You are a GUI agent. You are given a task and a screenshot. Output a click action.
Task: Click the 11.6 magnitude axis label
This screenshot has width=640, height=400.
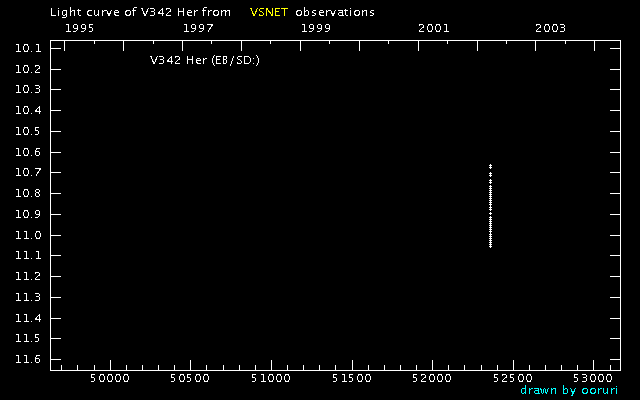28,359
